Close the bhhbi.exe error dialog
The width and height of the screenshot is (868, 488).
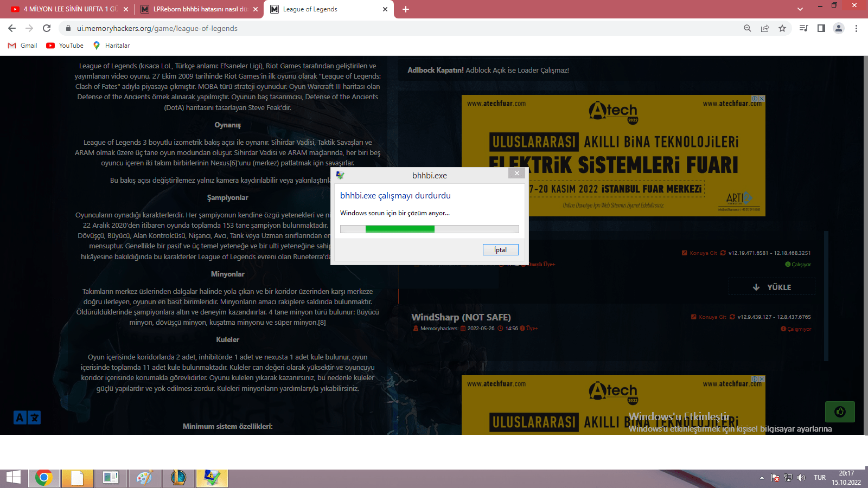point(517,173)
